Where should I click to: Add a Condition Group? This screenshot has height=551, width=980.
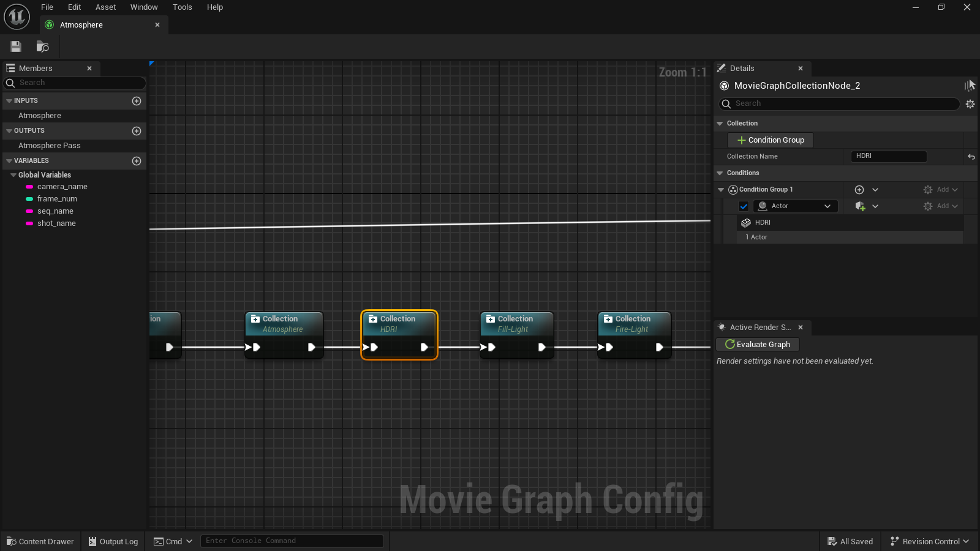click(x=771, y=140)
